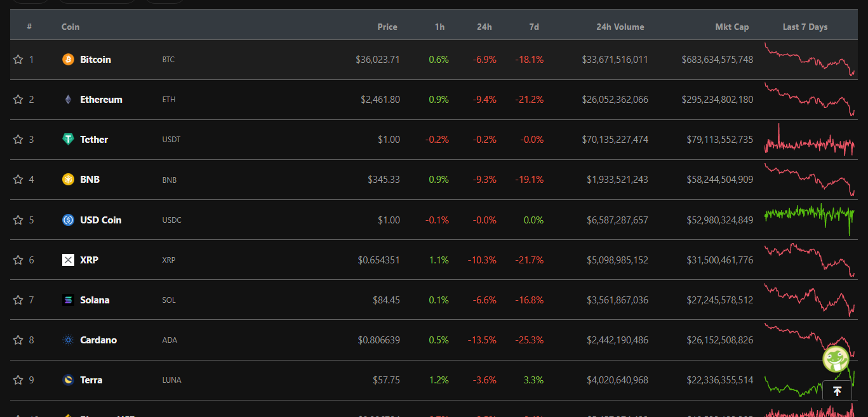Sort table by Mkt Cap header
The width and height of the screenshot is (868, 417).
pyautogui.click(x=732, y=27)
